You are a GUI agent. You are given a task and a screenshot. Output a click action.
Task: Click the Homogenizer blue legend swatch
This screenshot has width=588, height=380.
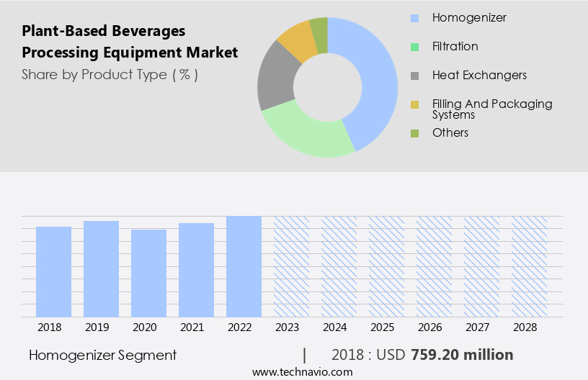tap(414, 18)
